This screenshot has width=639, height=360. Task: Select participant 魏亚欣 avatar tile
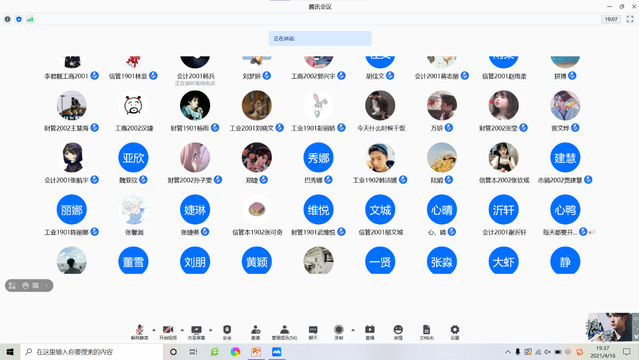[x=133, y=158]
